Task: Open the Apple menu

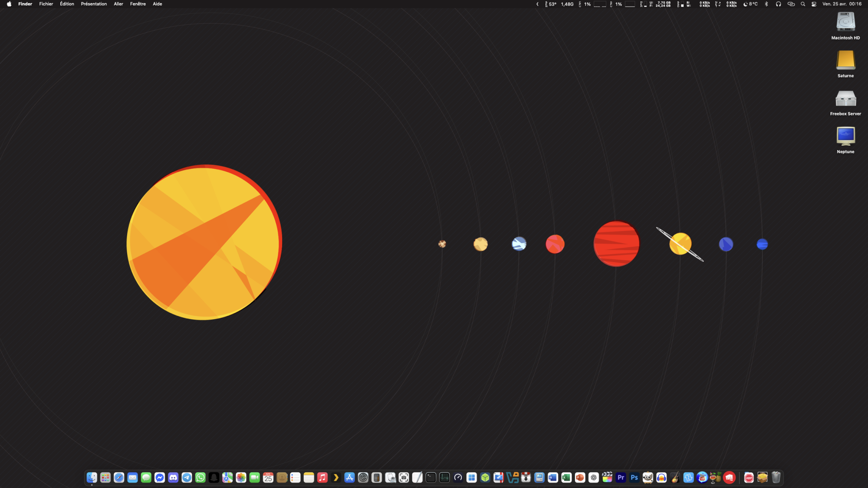Action: pyautogui.click(x=9, y=4)
